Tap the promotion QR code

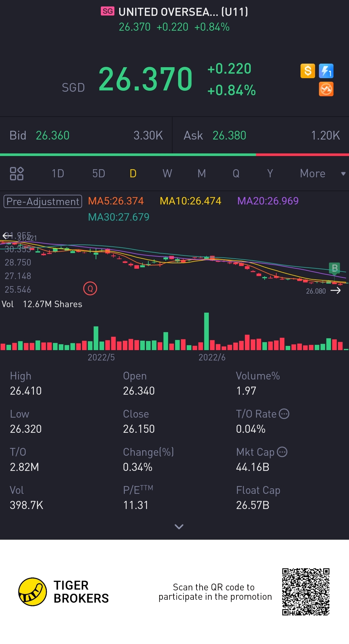pos(306,592)
